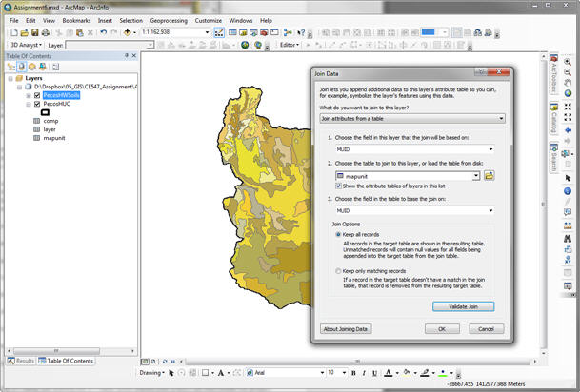Select Keep all records option
The width and height of the screenshot is (580, 392).
(338, 235)
